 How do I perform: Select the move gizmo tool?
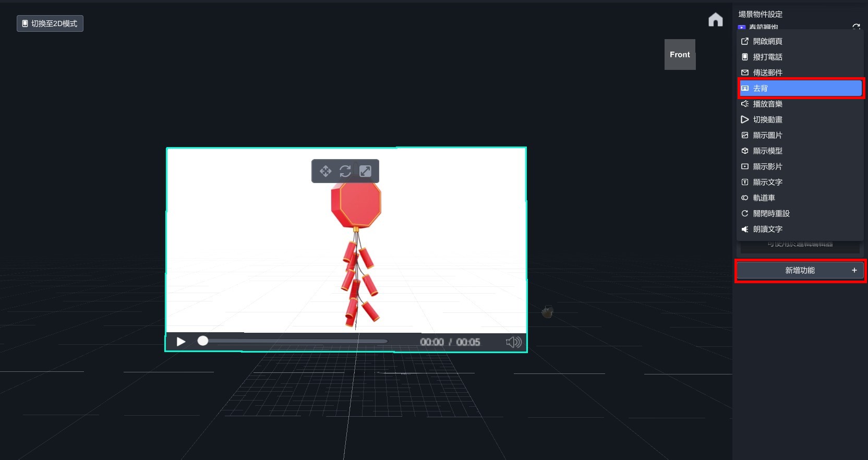tap(325, 171)
